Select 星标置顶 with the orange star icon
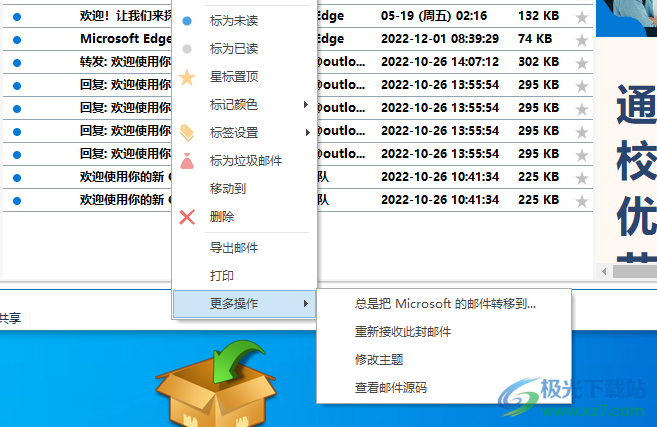This screenshot has width=657, height=427. pos(234,77)
